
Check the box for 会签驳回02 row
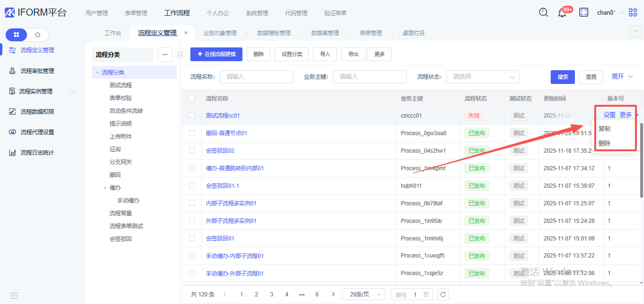tap(192, 150)
